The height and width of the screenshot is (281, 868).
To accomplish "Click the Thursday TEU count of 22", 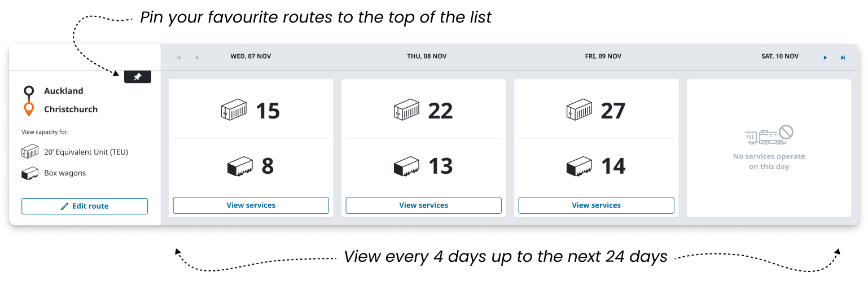I will coord(440,111).
